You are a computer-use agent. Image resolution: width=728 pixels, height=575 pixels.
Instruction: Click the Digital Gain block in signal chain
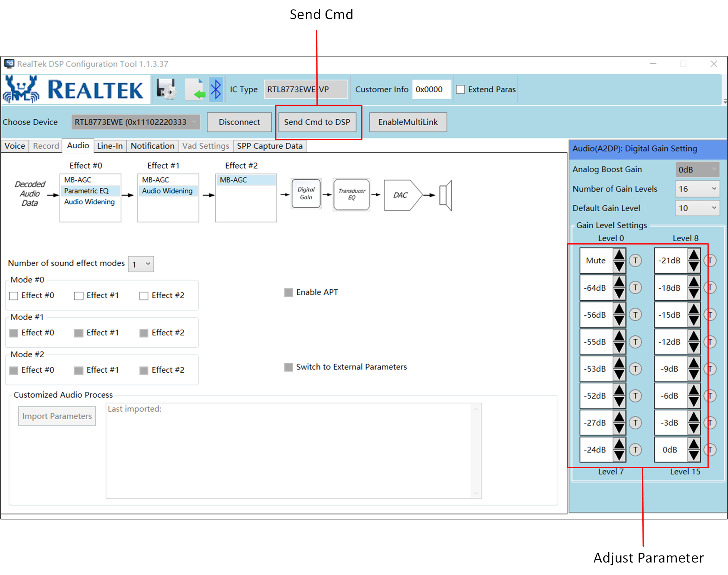[x=306, y=194]
